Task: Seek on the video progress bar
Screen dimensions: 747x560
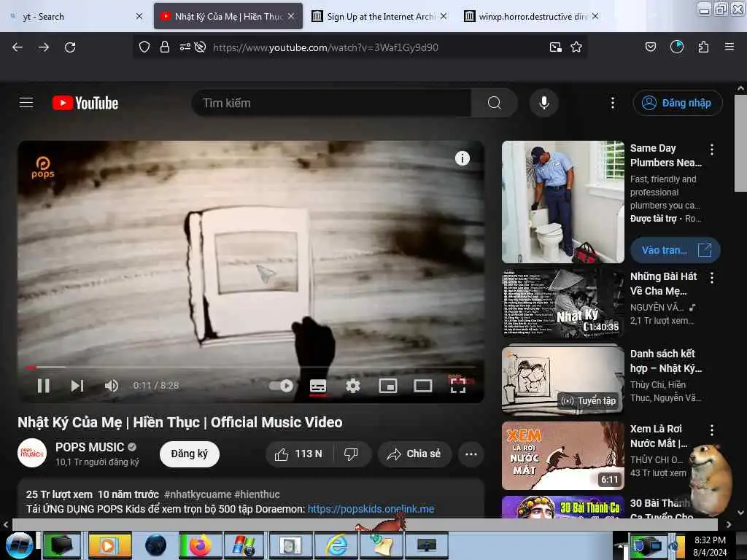Action: point(251,367)
